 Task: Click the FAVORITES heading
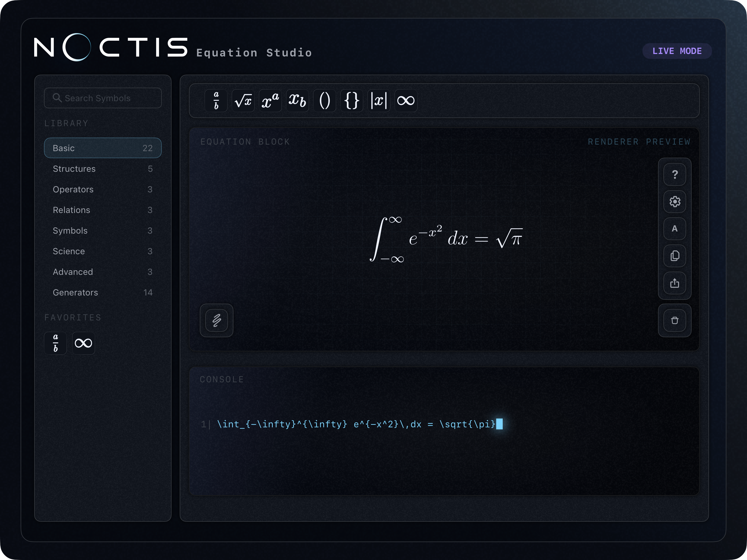[72, 317]
